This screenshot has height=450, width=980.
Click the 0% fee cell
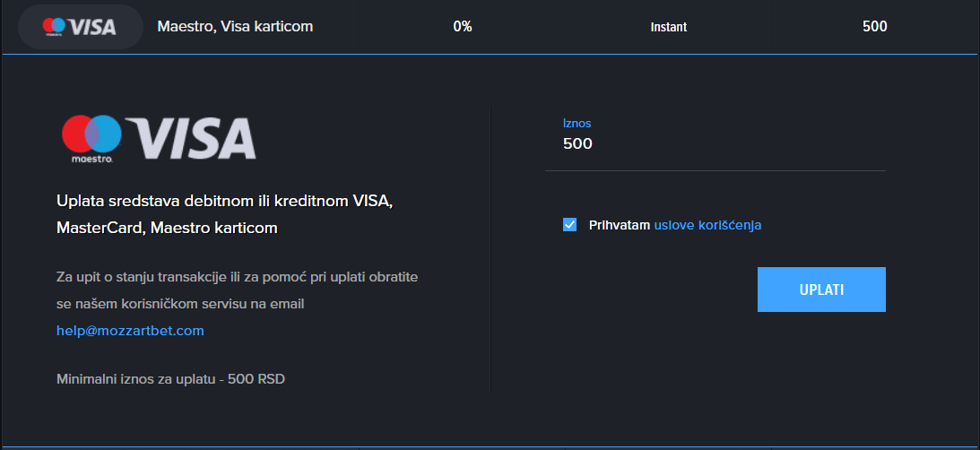(463, 27)
